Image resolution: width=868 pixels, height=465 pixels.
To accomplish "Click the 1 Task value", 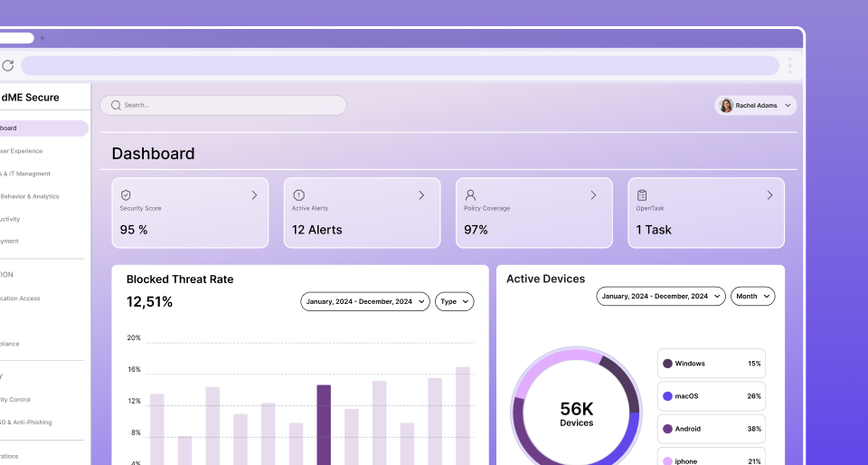I will [654, 230].
